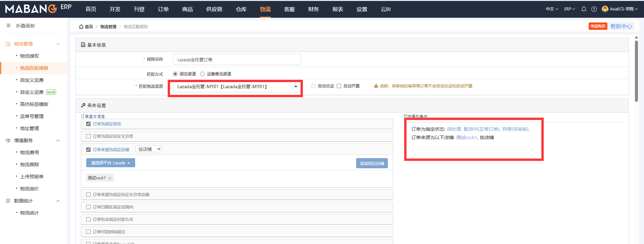
Task: Click the 基本信息 document icon
Action: (x=83, y=45)
